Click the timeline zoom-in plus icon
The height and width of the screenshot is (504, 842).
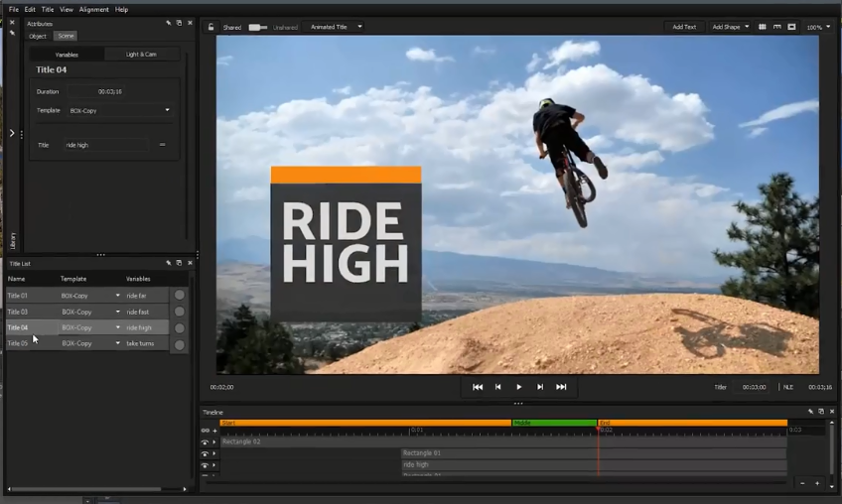817,483
